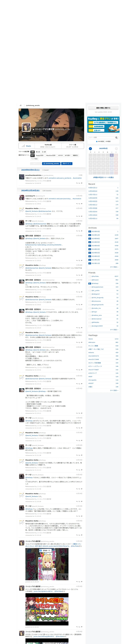Image resolution: width=138 pixels, height=644 pixels.
Task: Click the user icon beside @hottaqu
Action: pos(90,283)
